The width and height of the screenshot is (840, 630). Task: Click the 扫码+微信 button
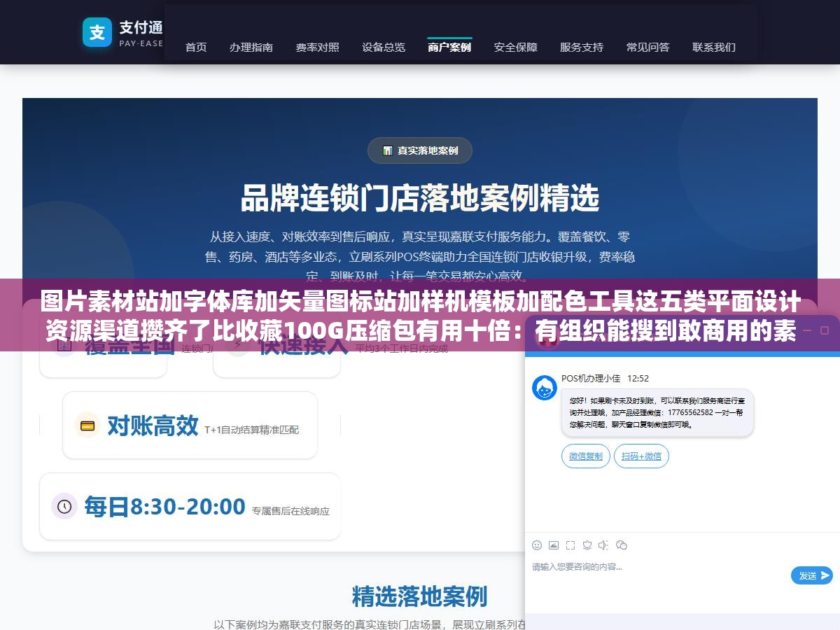(642, 456)
